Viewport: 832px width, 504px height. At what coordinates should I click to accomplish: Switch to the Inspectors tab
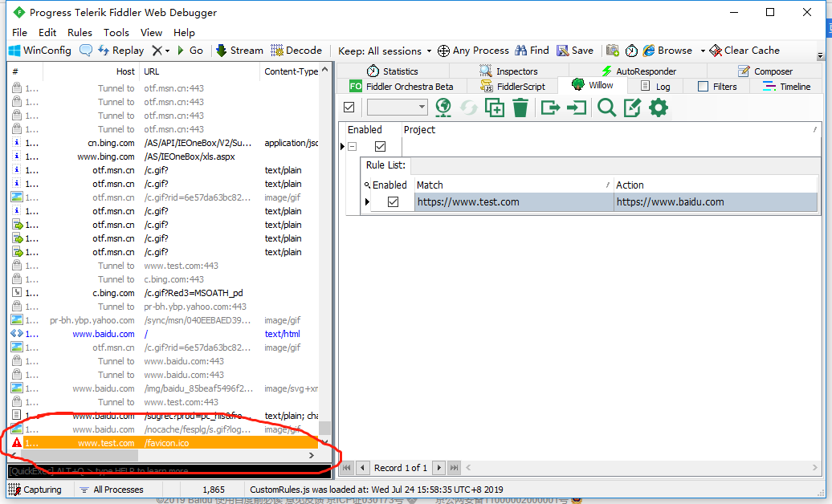[509, 71]
